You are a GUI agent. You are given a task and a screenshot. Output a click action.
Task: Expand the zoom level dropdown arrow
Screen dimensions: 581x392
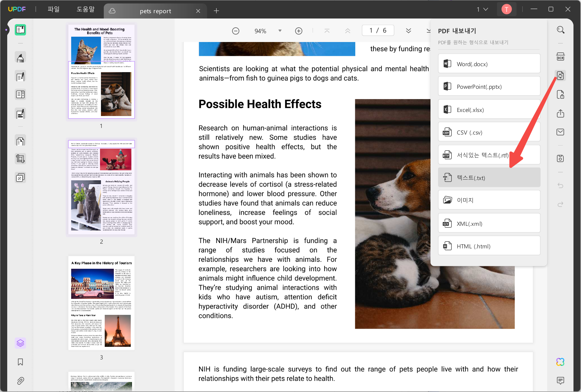click(x=280, y=31)
